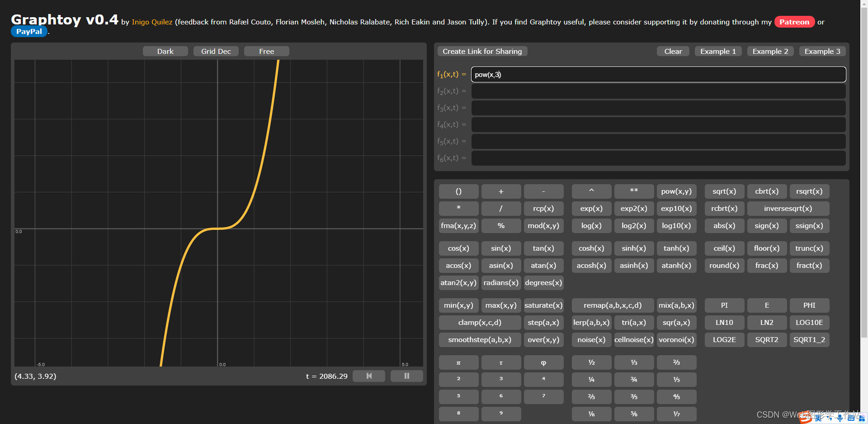Insert the cbrt(x) function

pos(767,191)
